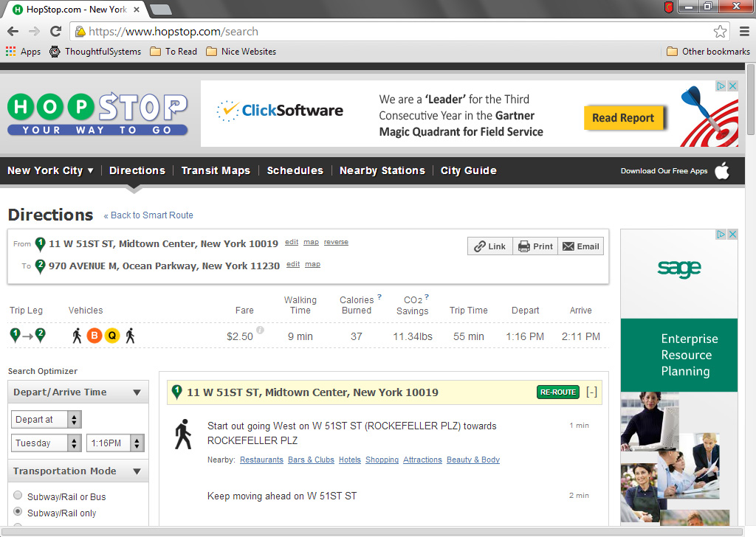Image resolution: width=756 pixels, height=537 pixels.
Task: Open the To Read bookmarks folder
Action: [x=173, y=52]
